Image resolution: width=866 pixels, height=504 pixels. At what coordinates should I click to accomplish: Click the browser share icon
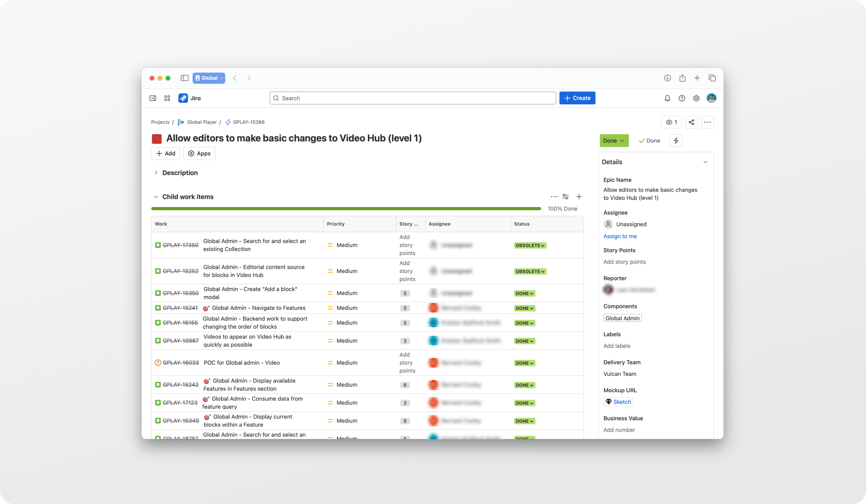pos(683,78)
